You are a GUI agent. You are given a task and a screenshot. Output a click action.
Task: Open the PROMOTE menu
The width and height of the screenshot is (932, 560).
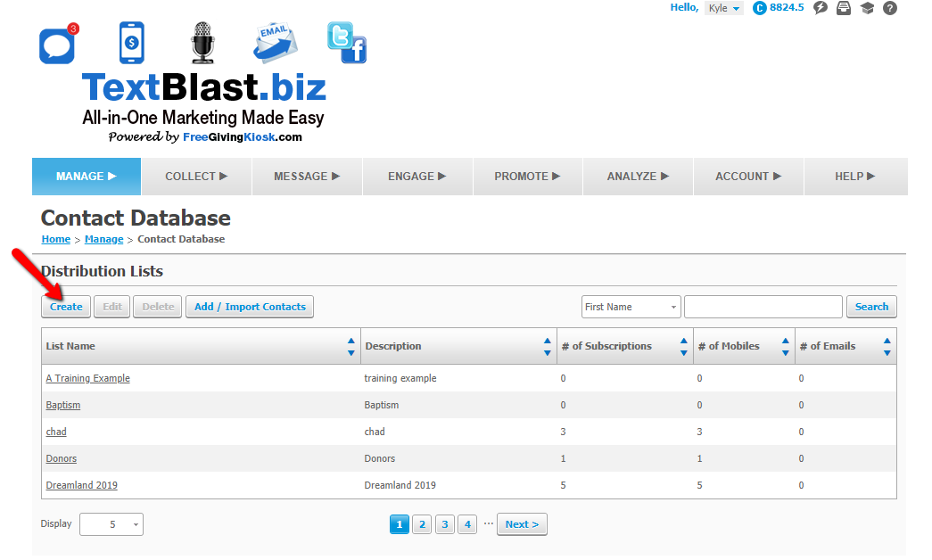click(528, 177)
